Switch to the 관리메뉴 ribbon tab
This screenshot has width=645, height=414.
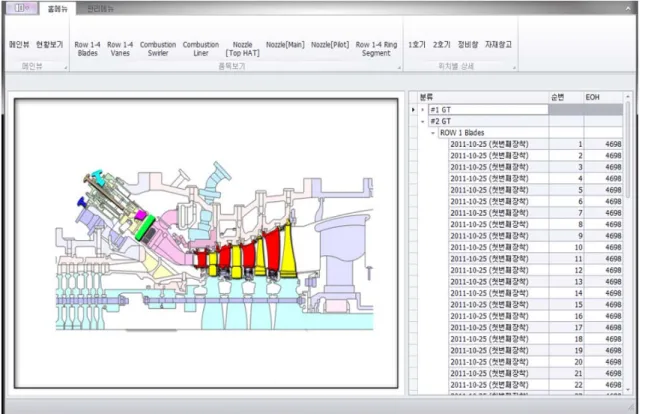coord(100,9)
